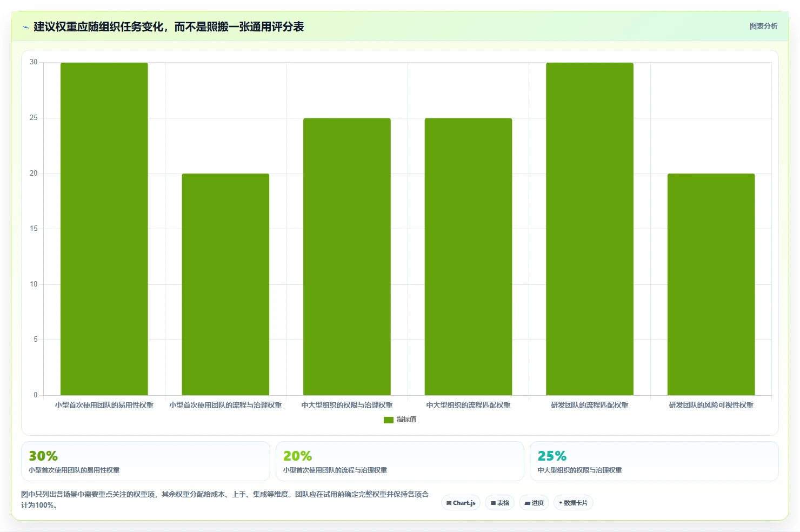Open the 20% data card

coord(400,461)
